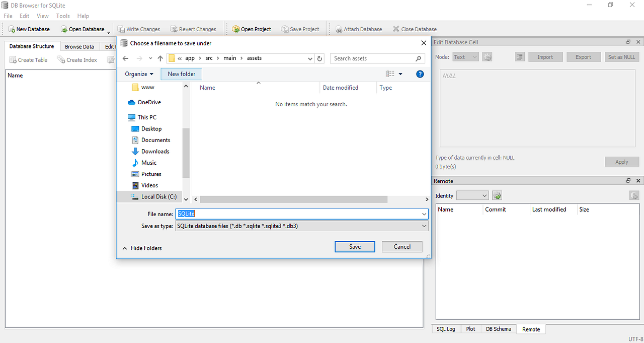Open the Save as type dropdown

coord(300,226)
